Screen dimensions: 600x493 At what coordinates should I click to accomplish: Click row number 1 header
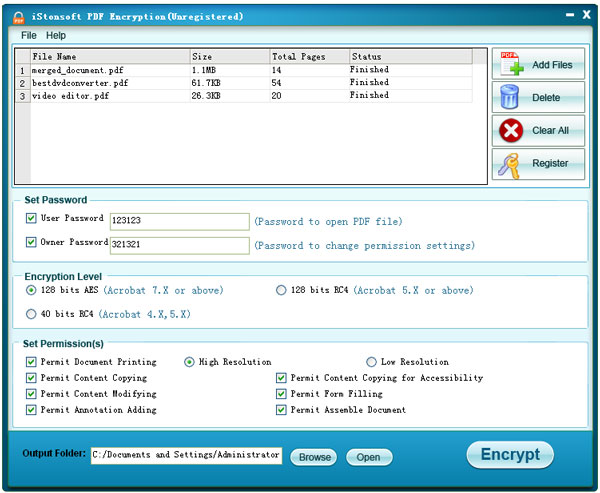click(23, 70)
